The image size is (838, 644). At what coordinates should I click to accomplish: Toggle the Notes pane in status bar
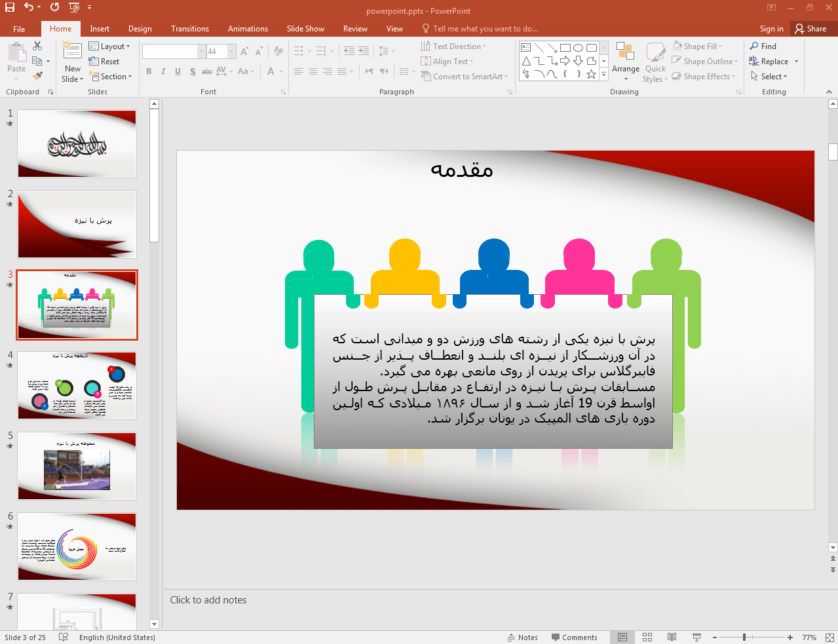[x=522, y=637]
